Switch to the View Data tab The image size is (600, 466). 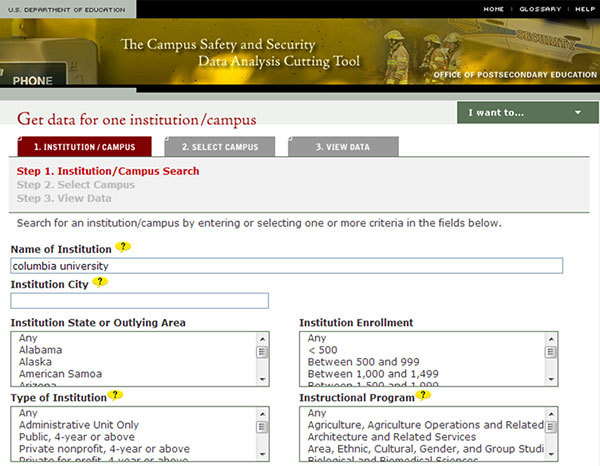[343, 147]
